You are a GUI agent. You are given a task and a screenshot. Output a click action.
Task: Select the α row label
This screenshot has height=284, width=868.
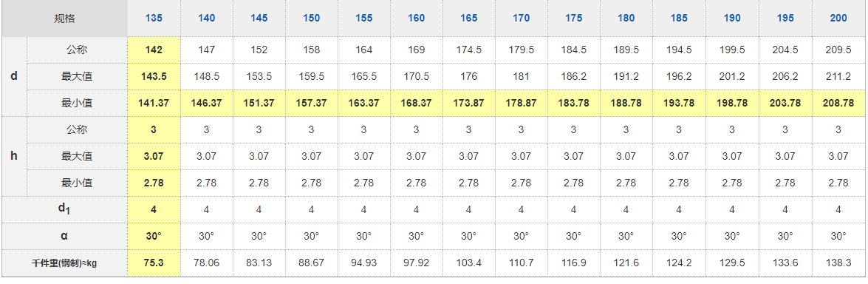point(64,237)
